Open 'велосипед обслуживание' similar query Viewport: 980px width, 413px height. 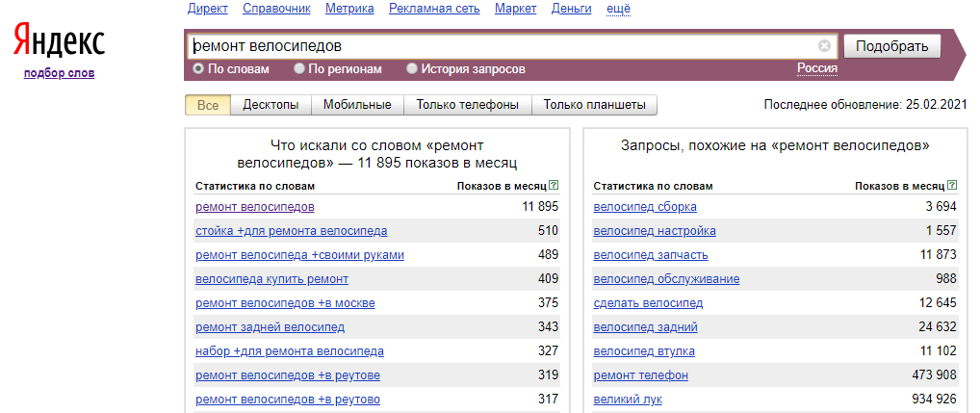(x=667, y=279)
